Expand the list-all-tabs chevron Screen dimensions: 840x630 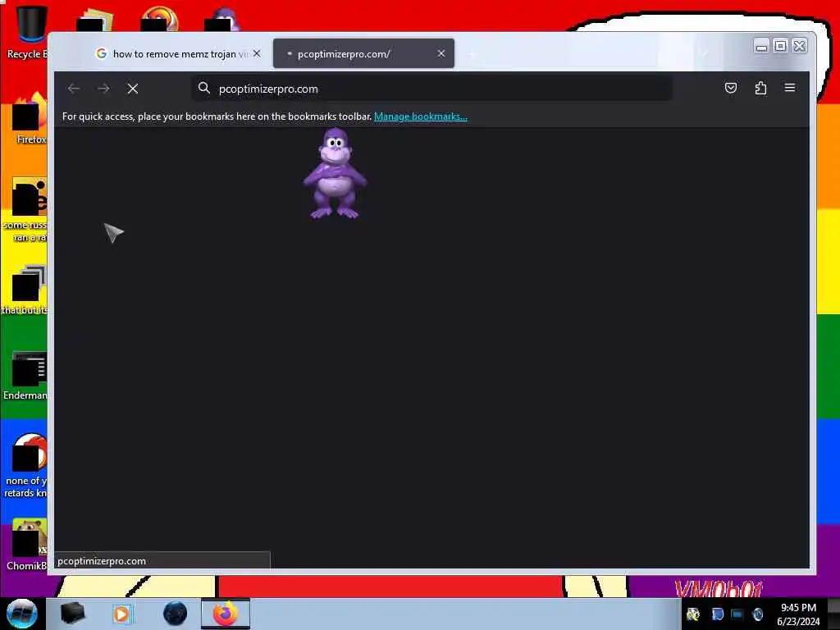point(705,53)
